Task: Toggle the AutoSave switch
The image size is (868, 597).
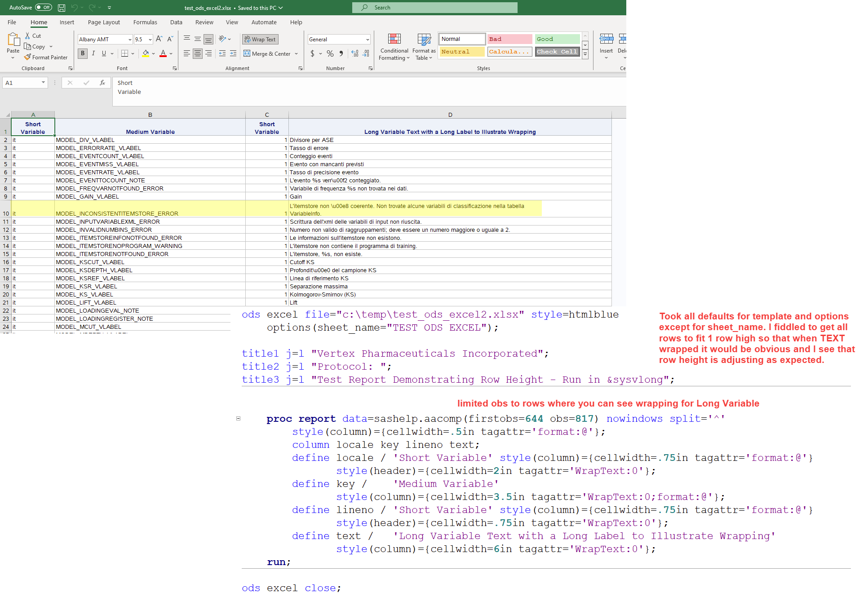Action: [44, 8]
